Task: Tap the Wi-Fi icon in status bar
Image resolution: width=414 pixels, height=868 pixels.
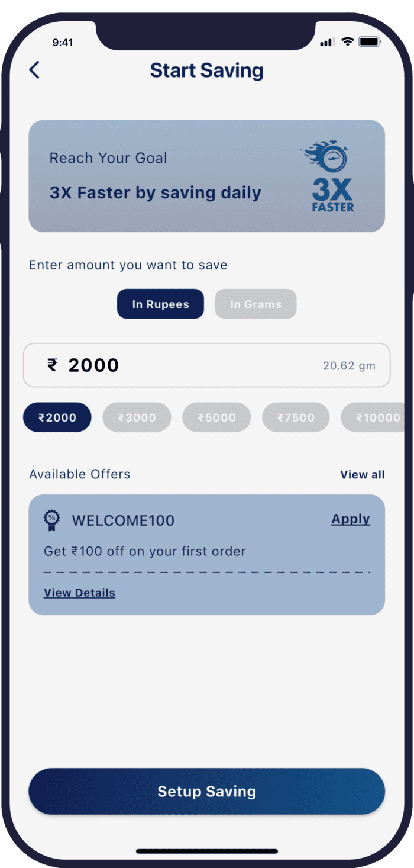Action: (348, 41)
